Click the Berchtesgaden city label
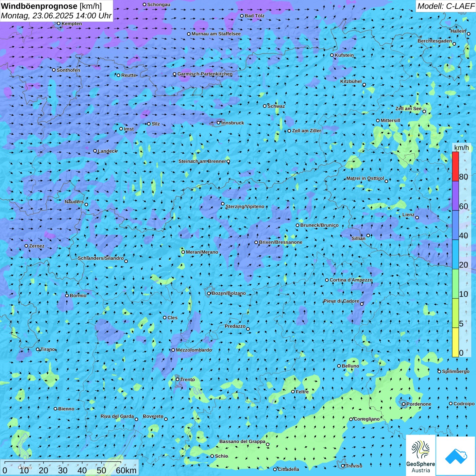 tap(435, 41)
